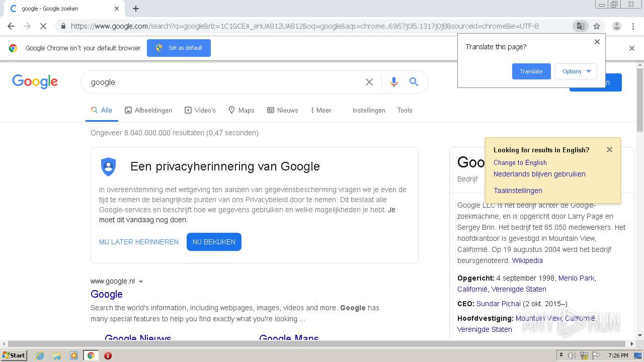Click the Mountain View, Californië link
This screenshot has height=362, width=644.
pyautogui.click(x=555, y=318)
